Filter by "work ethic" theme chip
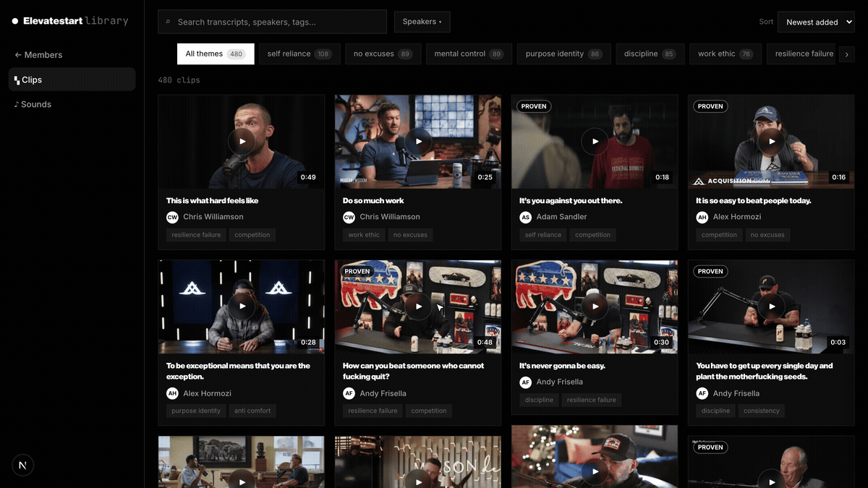 tap(725, 53)
